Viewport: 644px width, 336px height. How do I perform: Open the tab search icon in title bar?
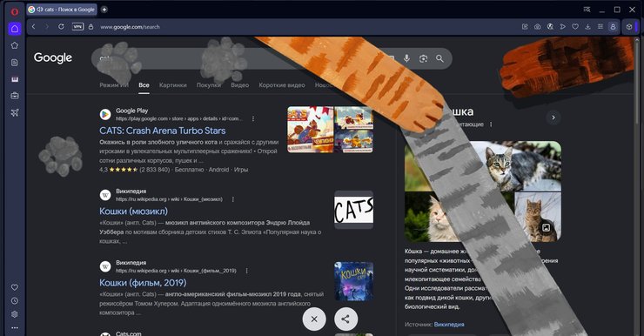click(587, 10)
